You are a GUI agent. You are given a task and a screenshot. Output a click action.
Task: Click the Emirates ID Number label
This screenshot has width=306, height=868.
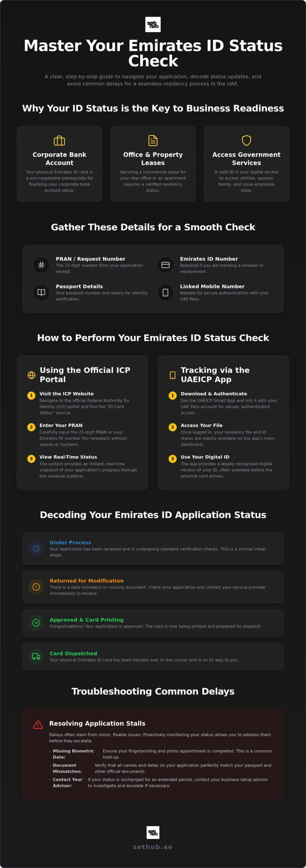coord(209,259)
